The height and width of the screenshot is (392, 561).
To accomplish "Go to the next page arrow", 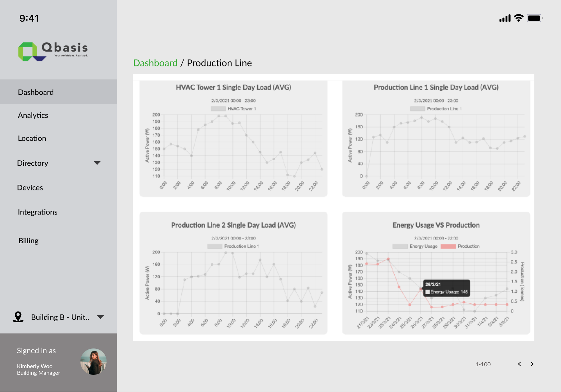I will point(532,364).
